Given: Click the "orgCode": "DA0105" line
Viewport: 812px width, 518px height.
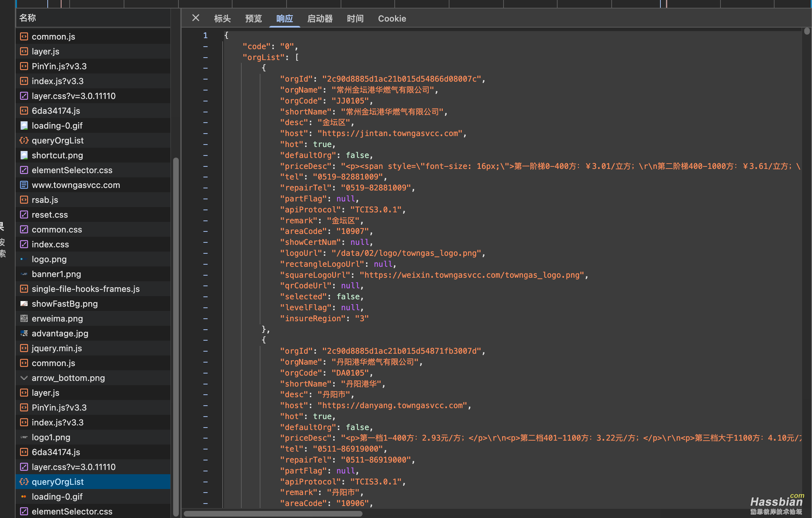Looking at the screenshot, I should [x=326, y=373].
